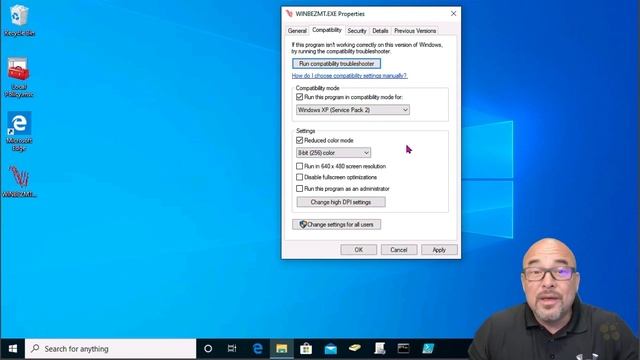This screenshot has height=360, width=640.
Task: Check Disable fullscreen optimizations
Action: tap(300, 177)
